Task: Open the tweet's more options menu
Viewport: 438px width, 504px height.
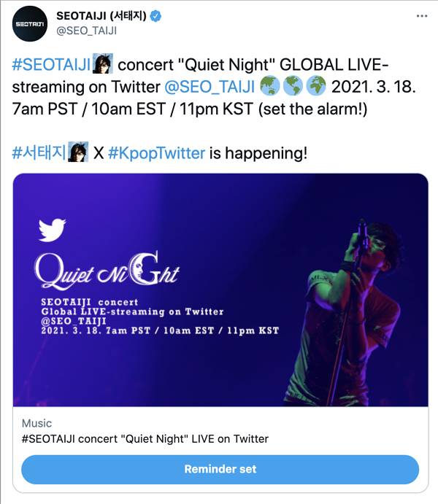Action: coord(421,15)
